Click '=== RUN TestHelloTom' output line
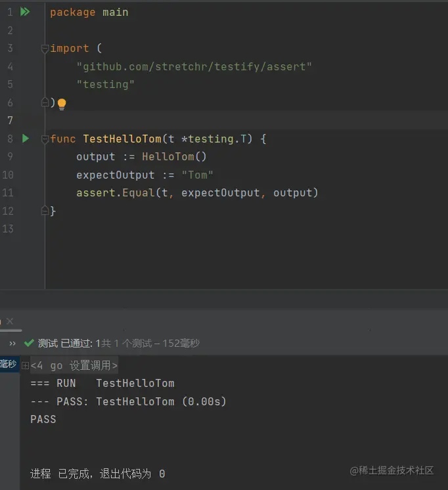Screen dimensions: 448x490 click(102, 383)
